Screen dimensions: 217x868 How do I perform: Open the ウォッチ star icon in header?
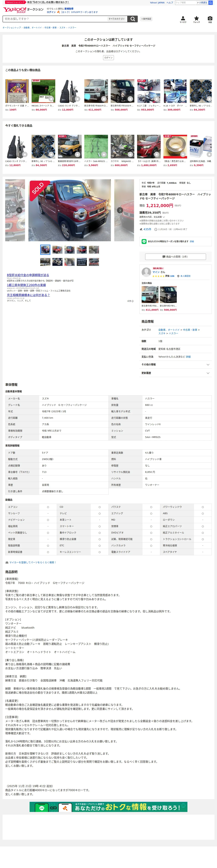click(x=197, y=19)
